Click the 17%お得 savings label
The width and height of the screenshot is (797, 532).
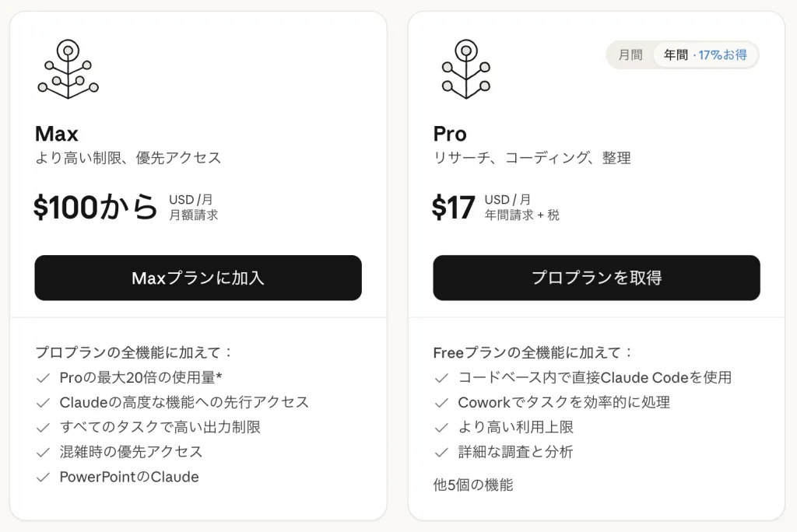722,55
